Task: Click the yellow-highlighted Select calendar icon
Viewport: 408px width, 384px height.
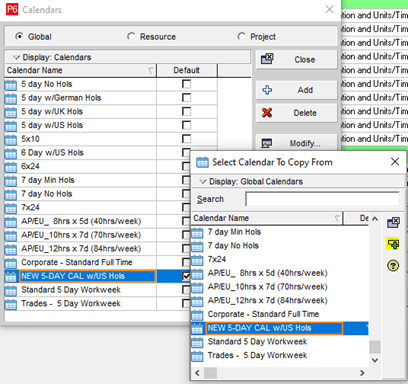Action: tap(393, 244)
